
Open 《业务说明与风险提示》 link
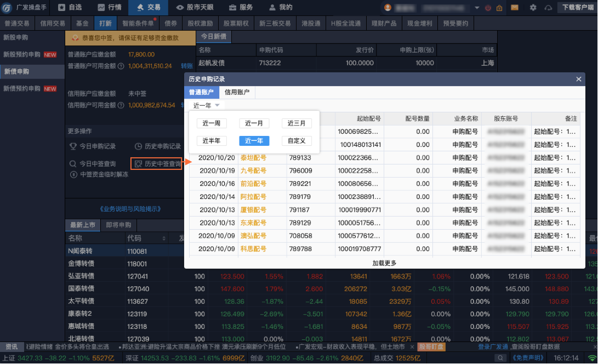point(130,209)
